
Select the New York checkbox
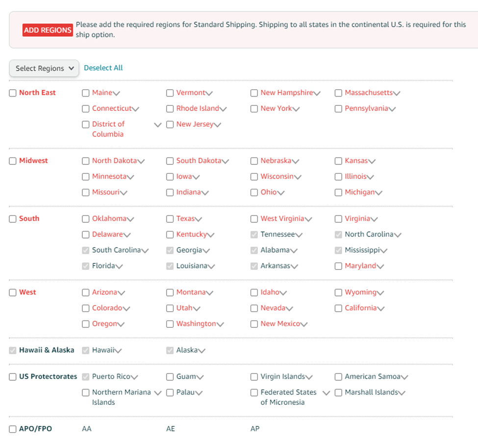pos(254,108)
